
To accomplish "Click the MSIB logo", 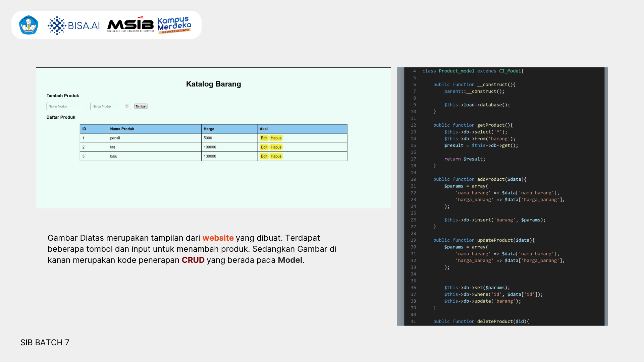I will pyautogui.click(x=130, y=24).
